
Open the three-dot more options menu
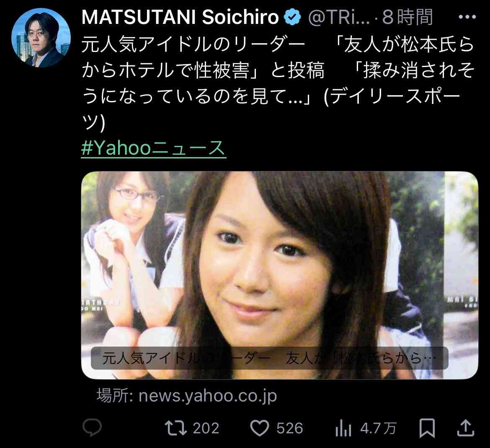click(x=467, y=17)
